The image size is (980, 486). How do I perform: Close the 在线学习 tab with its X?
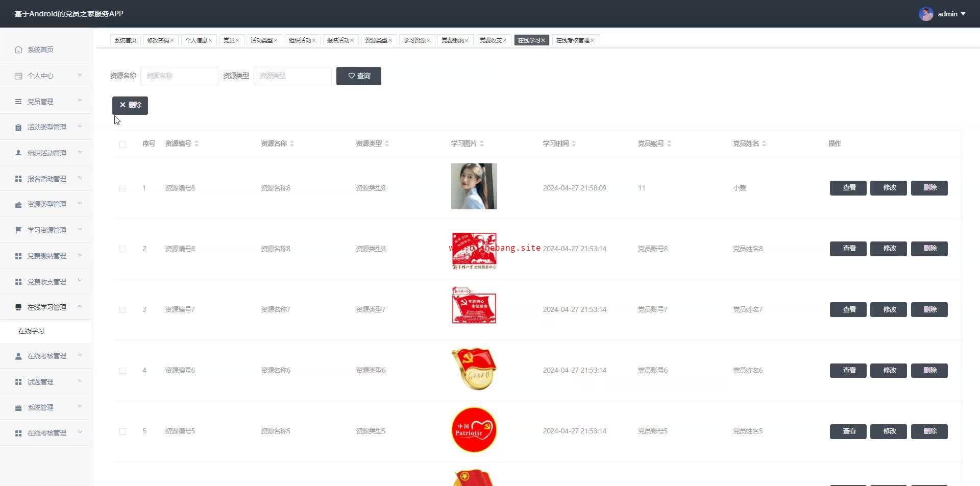click(543, 40)
